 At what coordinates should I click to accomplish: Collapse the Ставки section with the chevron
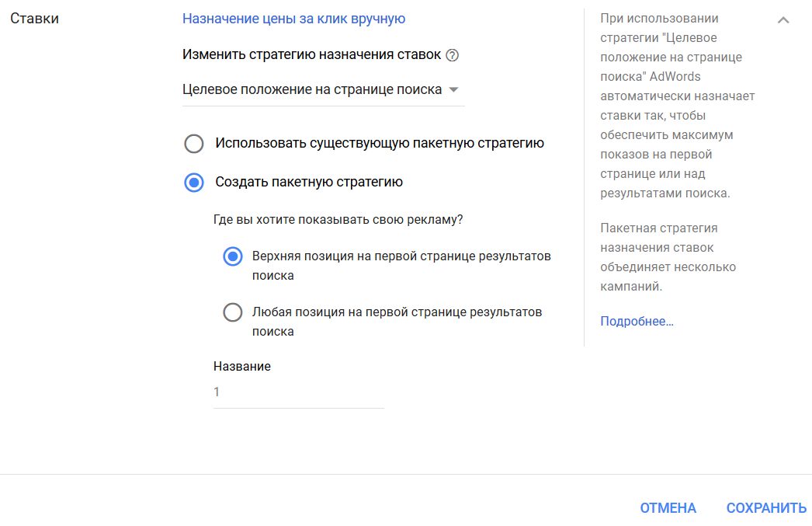(x=783, y=20)
